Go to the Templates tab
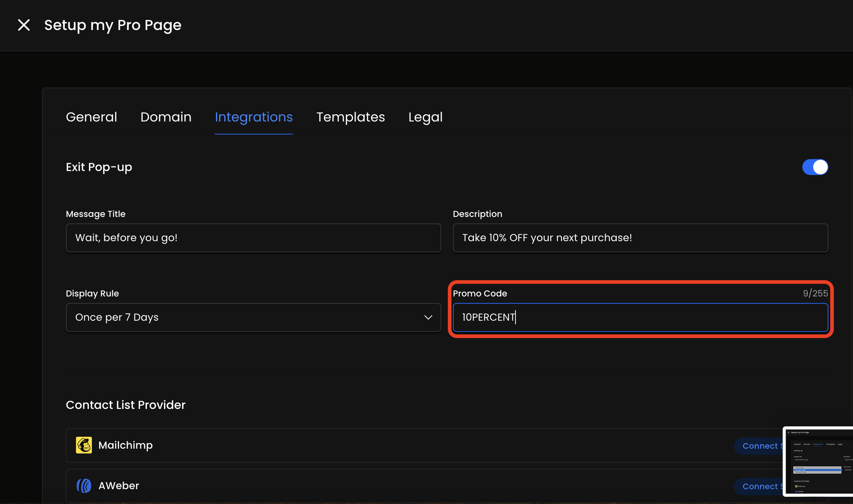Viewport: 853px width, 504px height. (x=351, y=117)
